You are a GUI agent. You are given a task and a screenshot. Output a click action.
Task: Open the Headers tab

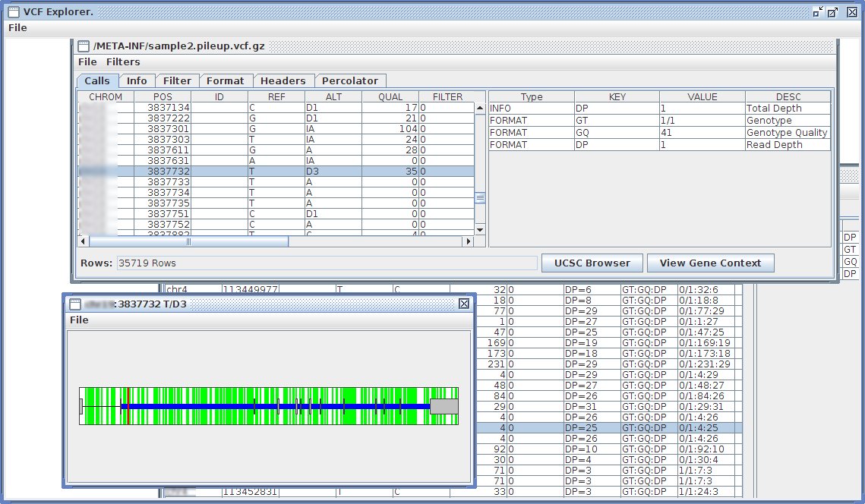(283, 80)
